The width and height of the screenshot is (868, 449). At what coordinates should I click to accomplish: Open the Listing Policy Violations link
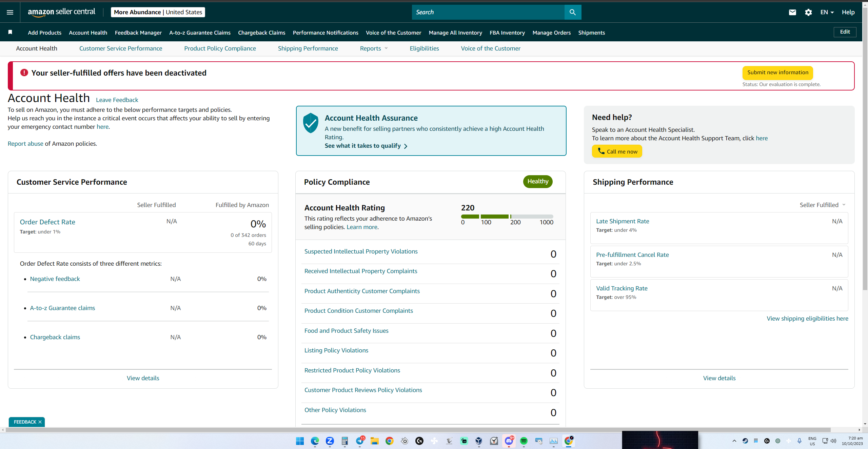336,350
